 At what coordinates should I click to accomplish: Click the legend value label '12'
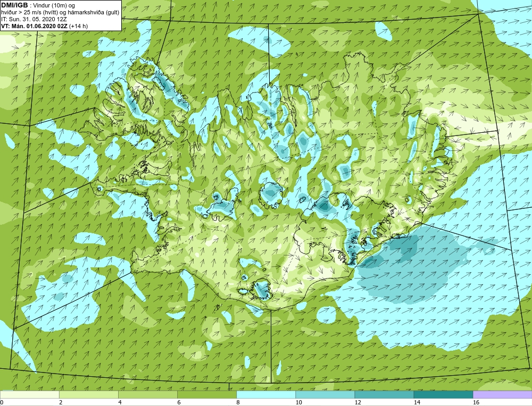[x=358, y=402]
